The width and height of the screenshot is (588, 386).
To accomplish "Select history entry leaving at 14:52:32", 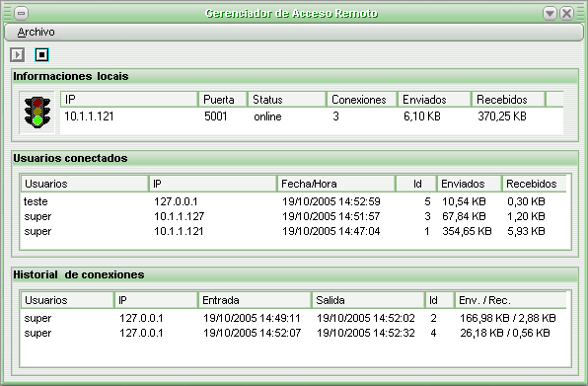I will coord(294,333).
